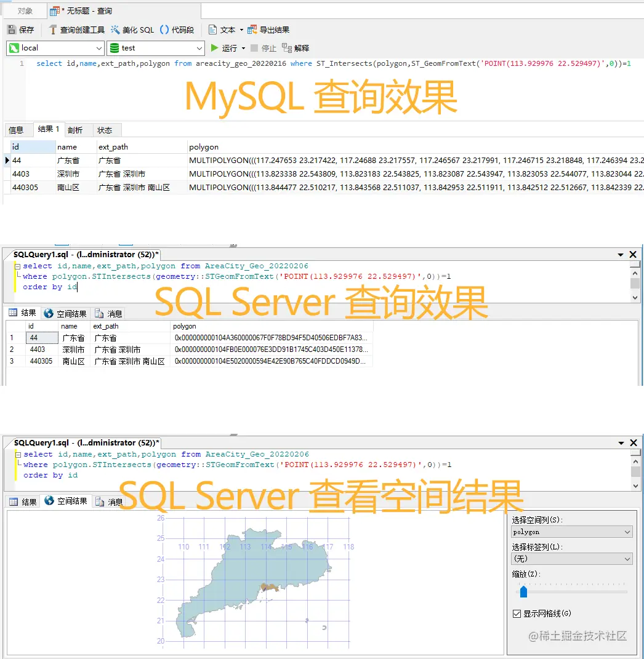Screen dimensions: 644x659
Task: Open the 结果 tab in bottom SSMS window
Action: (x=23, y=502)
